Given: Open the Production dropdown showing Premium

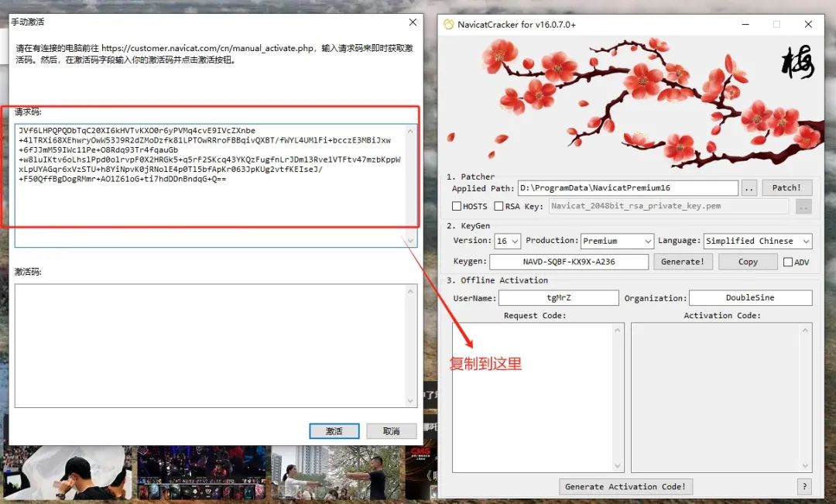Looking at the screenshot, I should pos(617,241).
